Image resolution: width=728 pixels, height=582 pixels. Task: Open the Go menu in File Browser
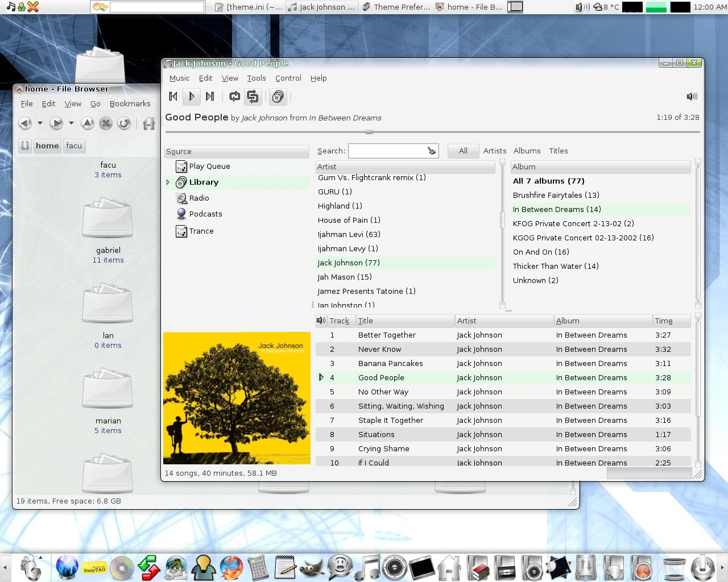coord(96,104)
